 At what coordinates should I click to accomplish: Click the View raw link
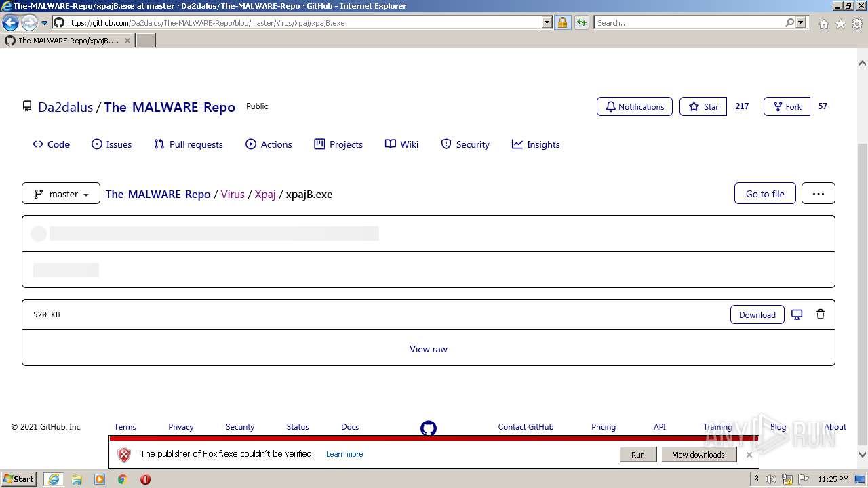click(x=429, y=349)
